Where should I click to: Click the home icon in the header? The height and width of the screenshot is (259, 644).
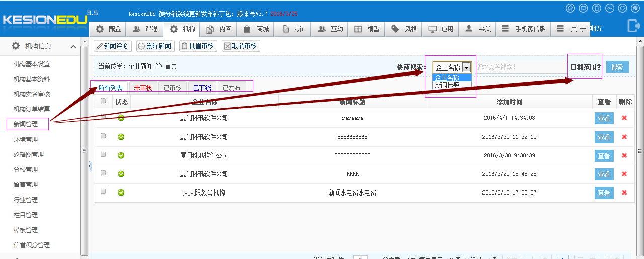[570, 8]
